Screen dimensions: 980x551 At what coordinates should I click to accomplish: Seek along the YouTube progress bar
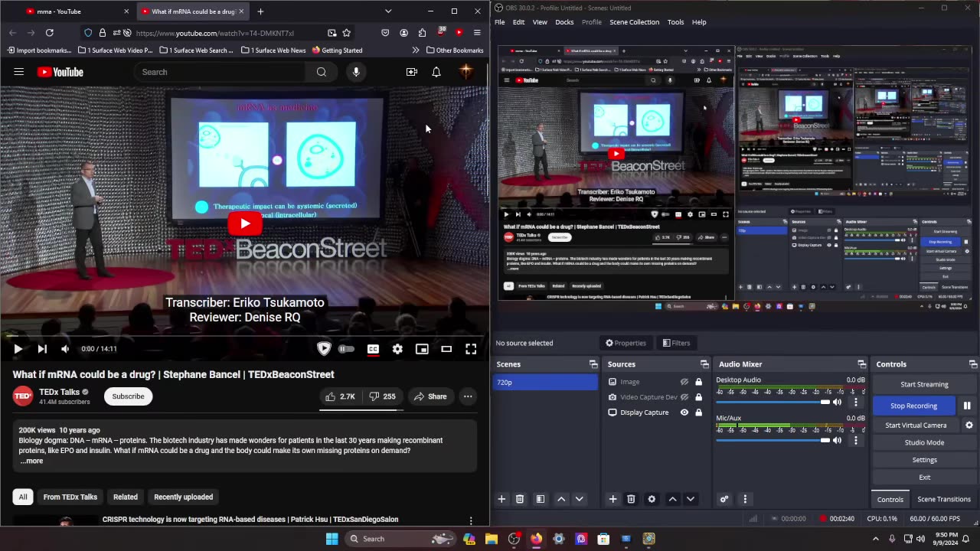245,335
